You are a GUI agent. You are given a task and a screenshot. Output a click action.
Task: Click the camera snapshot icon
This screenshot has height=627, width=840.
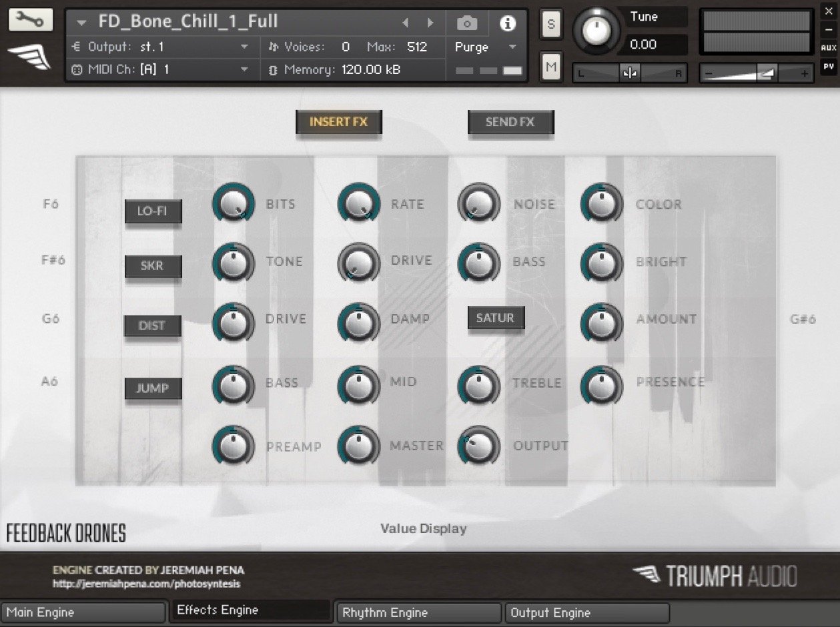click(x=467, y=23)
